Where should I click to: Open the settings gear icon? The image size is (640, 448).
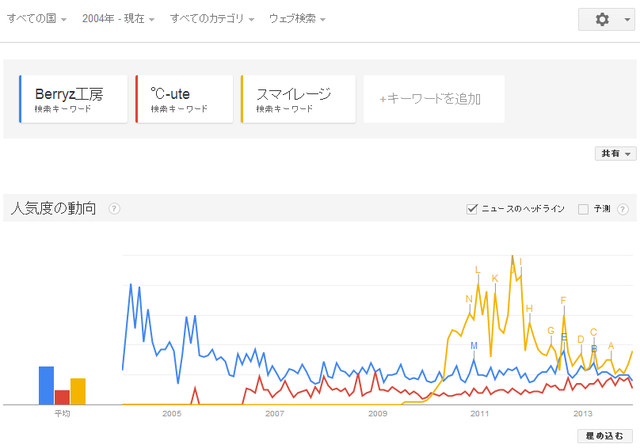pyautogui.click(x=602, y=19)
